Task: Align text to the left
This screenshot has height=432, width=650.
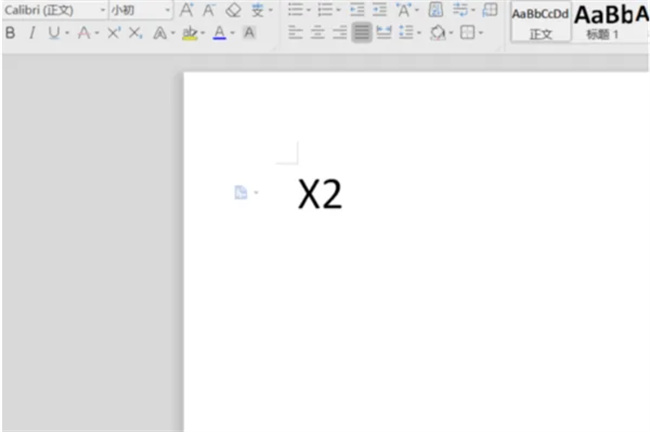Action: tap(295, 33)
